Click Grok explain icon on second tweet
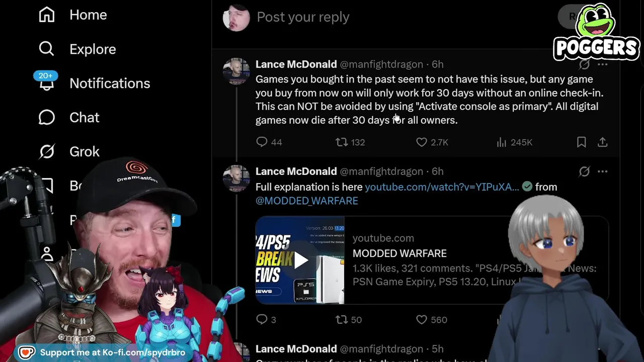This screenshot has width=644, height=362. pyautogui.click(x=584, y=171)
